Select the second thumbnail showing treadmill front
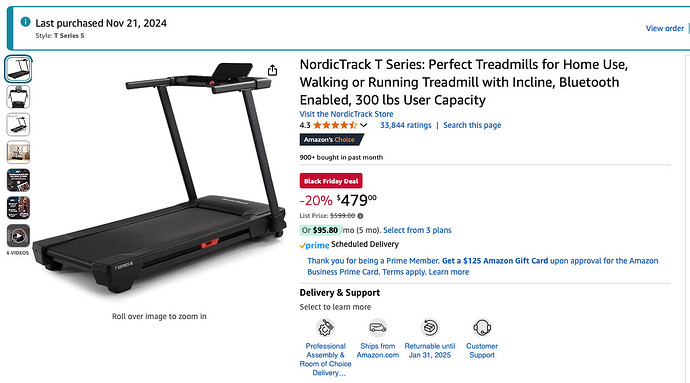 pos(18,97)
